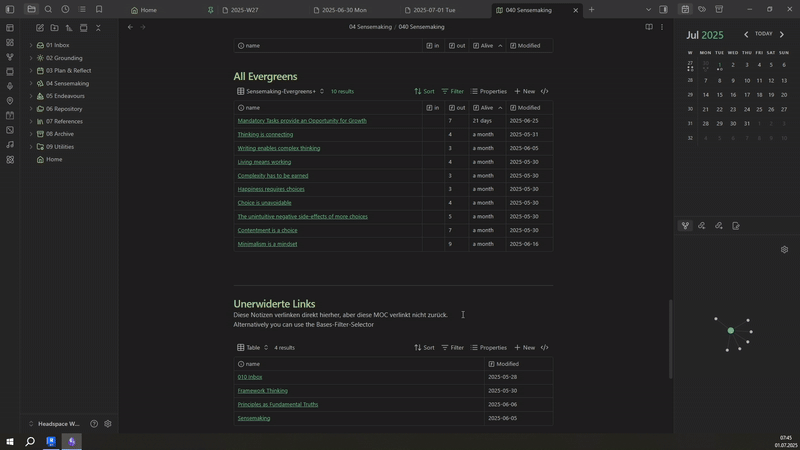Click the code icon for Unerwiderte Links table

pyautogui.click(x=544, y=347)
